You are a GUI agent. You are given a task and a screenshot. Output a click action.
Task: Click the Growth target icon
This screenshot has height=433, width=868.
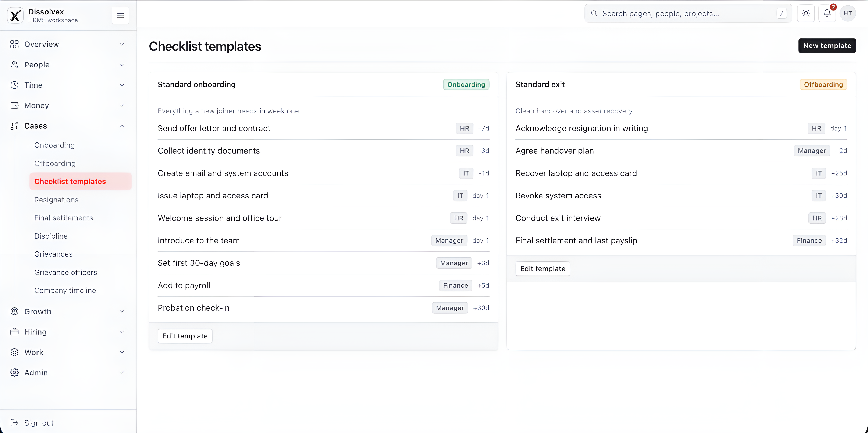tap(14, 311)
